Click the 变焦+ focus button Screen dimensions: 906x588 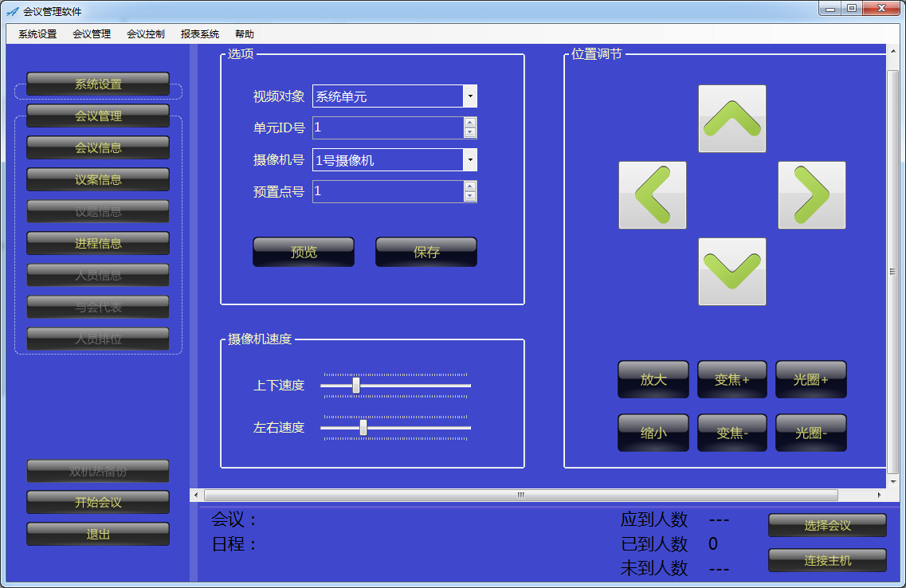(x=731, y=380)
